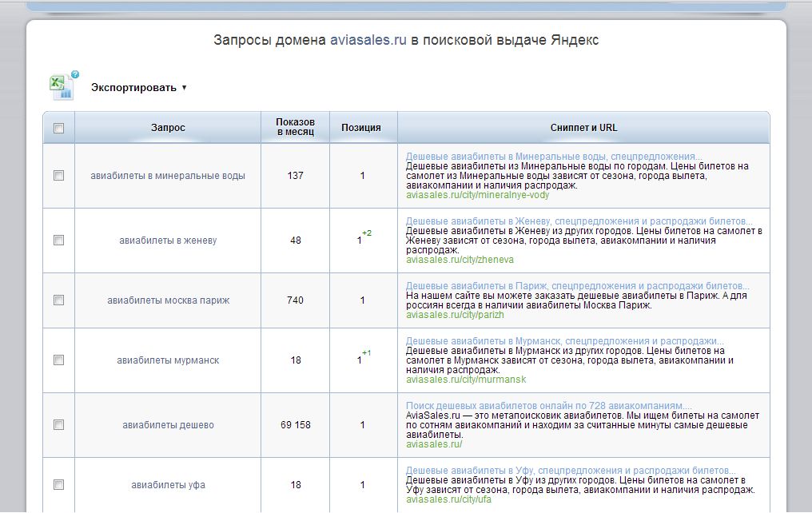Open snippet title Дешевые авиабилеты в Женеву

tap(579, 221)
